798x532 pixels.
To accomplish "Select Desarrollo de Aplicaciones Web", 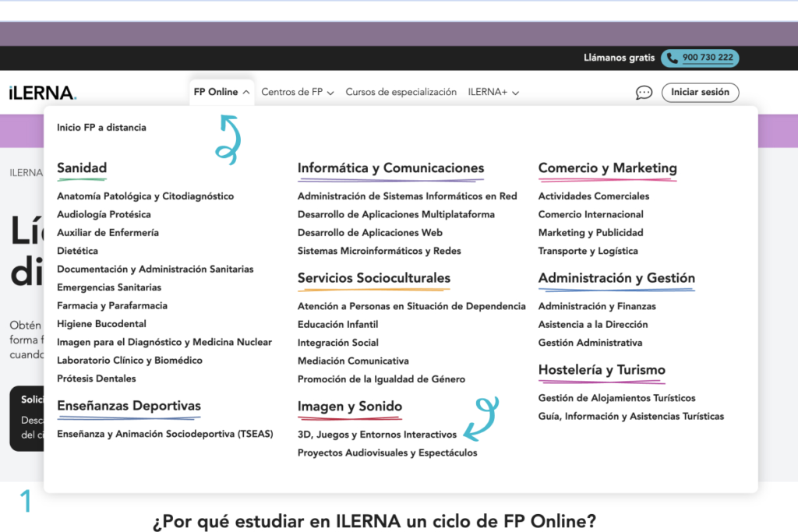I will click(370, 232).
